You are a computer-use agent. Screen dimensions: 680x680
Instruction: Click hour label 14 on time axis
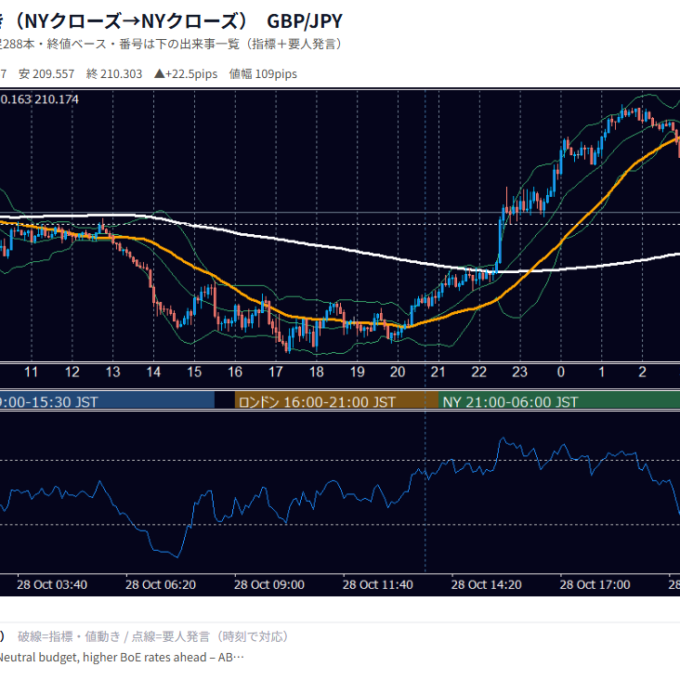tap(154, 372)
